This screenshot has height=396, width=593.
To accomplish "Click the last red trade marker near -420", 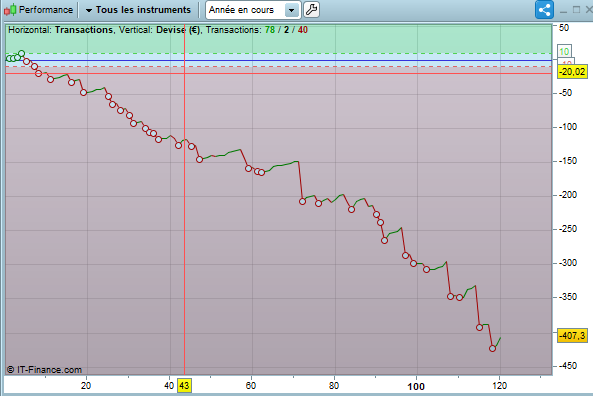I will (492, 348).
